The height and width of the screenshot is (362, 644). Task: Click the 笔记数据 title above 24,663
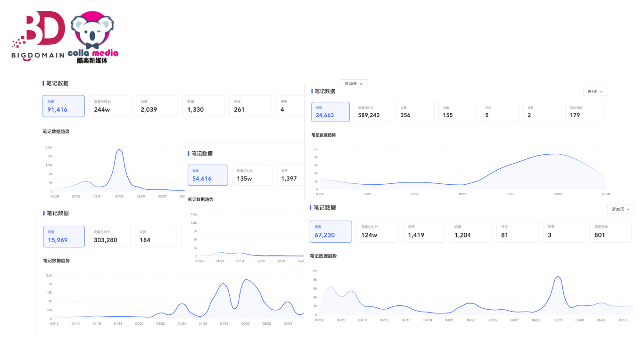pos(325,91)
